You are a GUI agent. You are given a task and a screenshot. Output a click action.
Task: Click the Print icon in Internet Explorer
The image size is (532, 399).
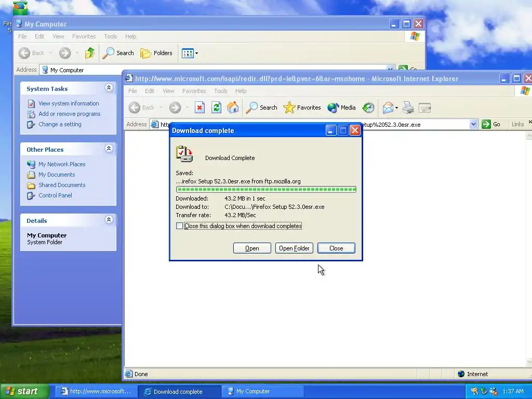[408, 108]
